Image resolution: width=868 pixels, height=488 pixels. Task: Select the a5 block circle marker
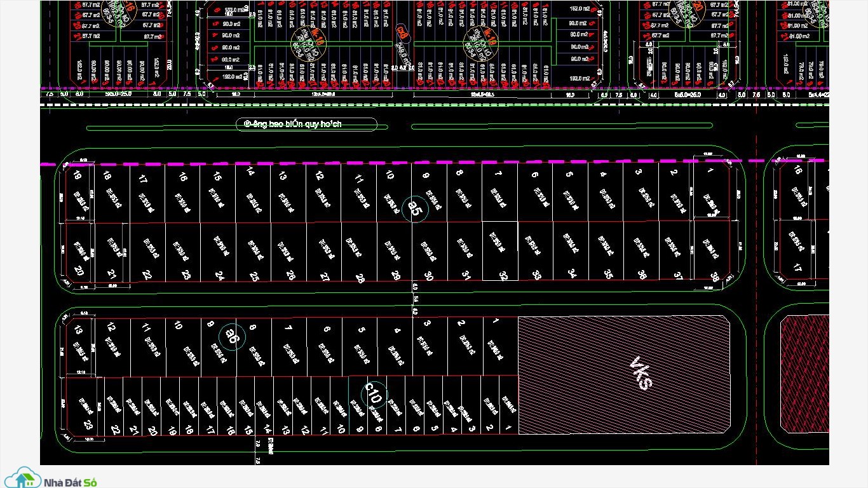[x=416, y=208]
